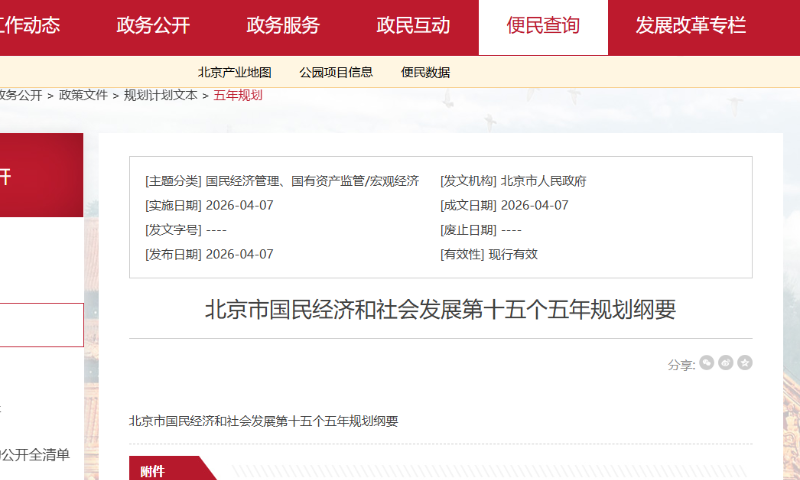Select the 便民查询 navigation tab
Viewport: 800px width, 480px height.
click(x=543, y=26)
